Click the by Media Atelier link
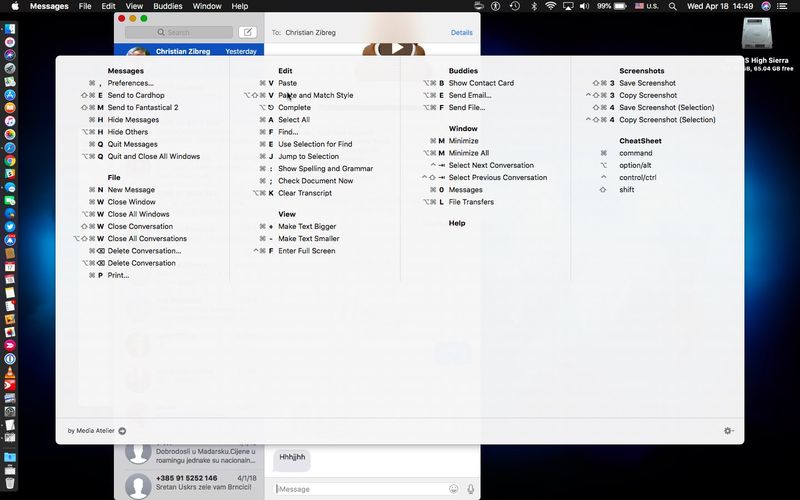The width and height of the screenshot is (800, 500). click(x=91, y=431)
